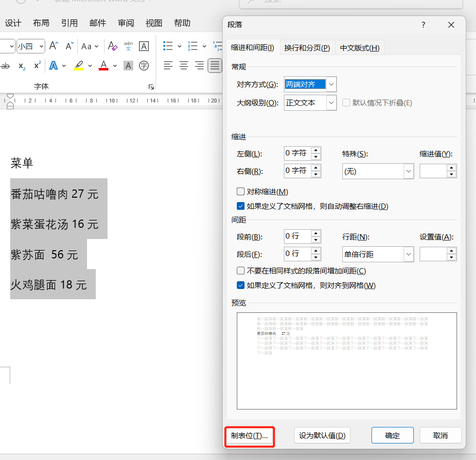The height and width of the screenshot is (460, 476).
Task: Click the Enclose Characters icon
Action: pos(143,66)
